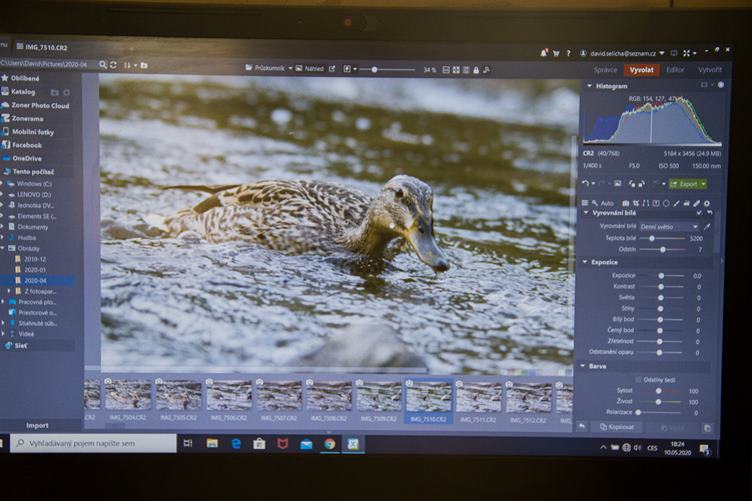
Task: Click the Sytost slider handle
Action: [x=658, y=391]
